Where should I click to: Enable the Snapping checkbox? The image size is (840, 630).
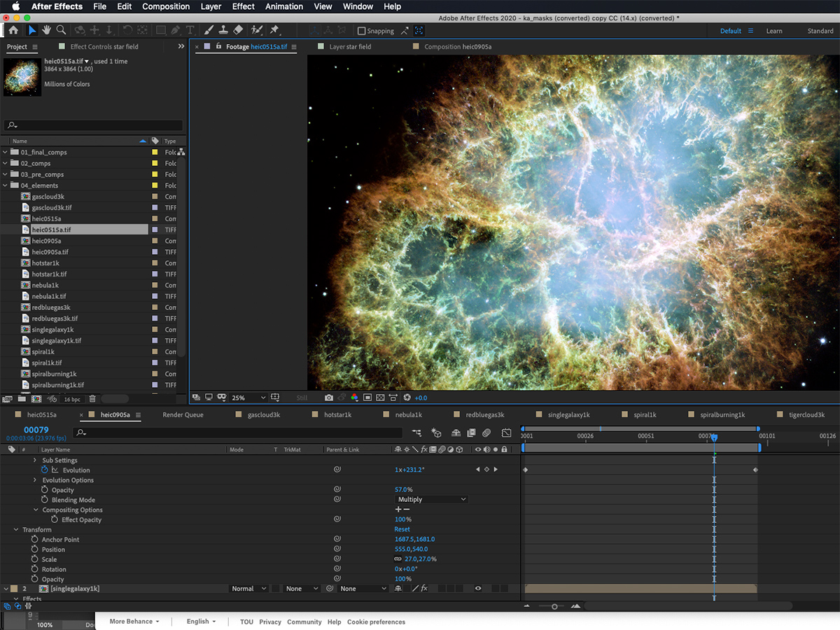click(x=361, y=31)
